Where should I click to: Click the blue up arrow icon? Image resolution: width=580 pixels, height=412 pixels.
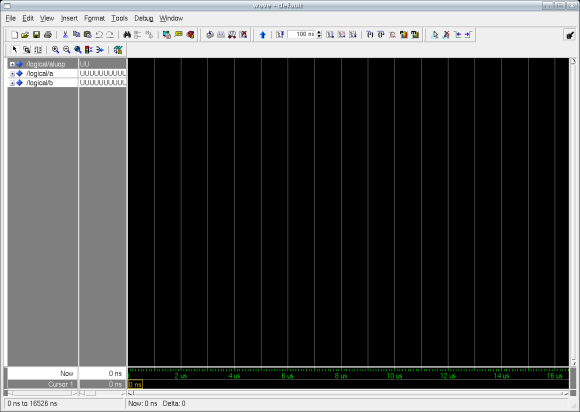point(263,35)
